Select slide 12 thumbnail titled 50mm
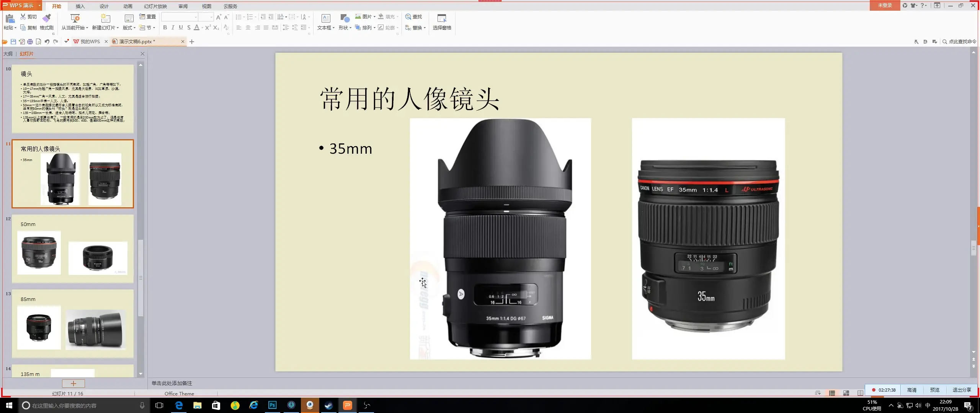 point(73,249)
